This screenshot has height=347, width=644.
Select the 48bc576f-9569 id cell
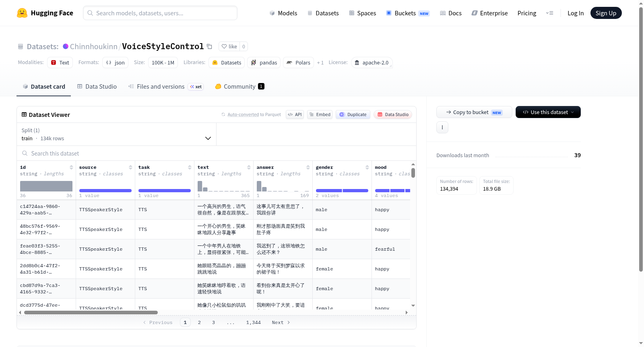[x=46, y=229]
